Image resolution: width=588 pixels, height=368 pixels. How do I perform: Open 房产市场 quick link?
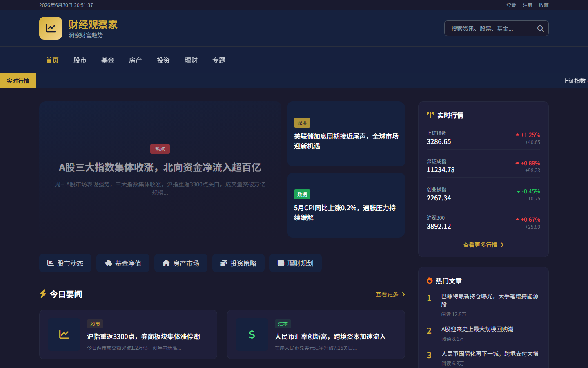[x=181, y=263]
